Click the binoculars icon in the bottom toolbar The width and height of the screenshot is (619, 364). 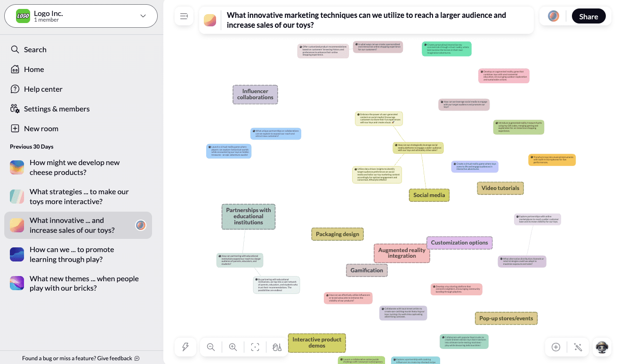pos(277,347)
